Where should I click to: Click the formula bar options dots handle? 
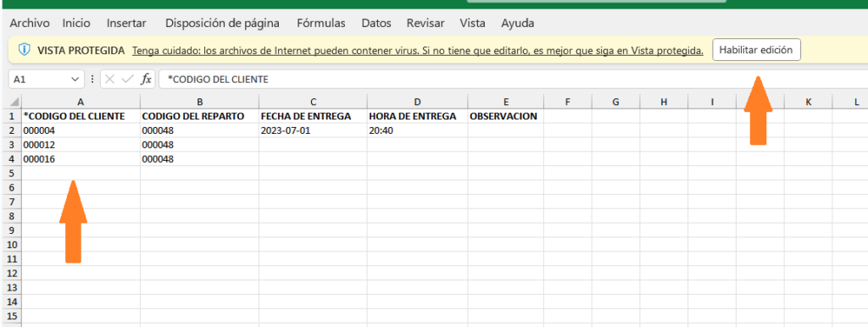coord(92,80)
